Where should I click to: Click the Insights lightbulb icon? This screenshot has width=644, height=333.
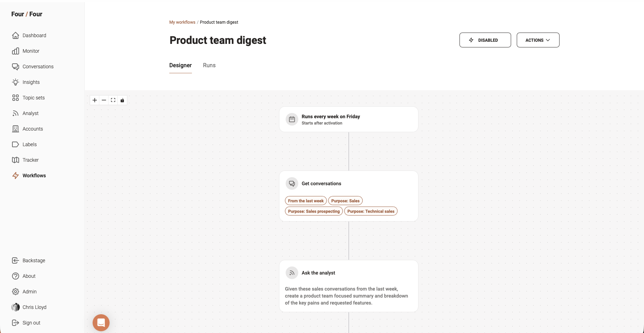16,82
